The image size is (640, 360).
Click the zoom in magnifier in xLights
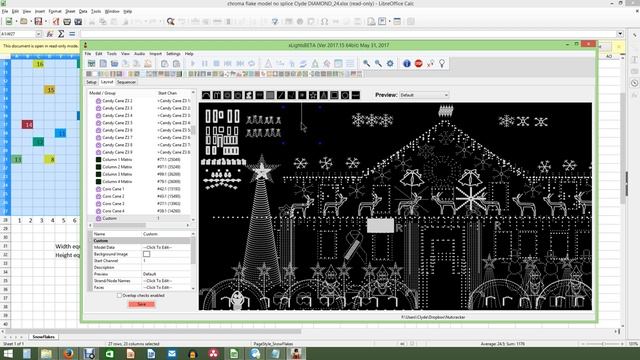[367, 63]
